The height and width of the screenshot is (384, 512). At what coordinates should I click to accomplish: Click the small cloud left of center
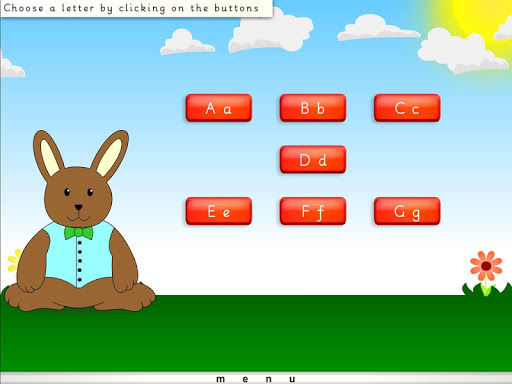point(187,42)
